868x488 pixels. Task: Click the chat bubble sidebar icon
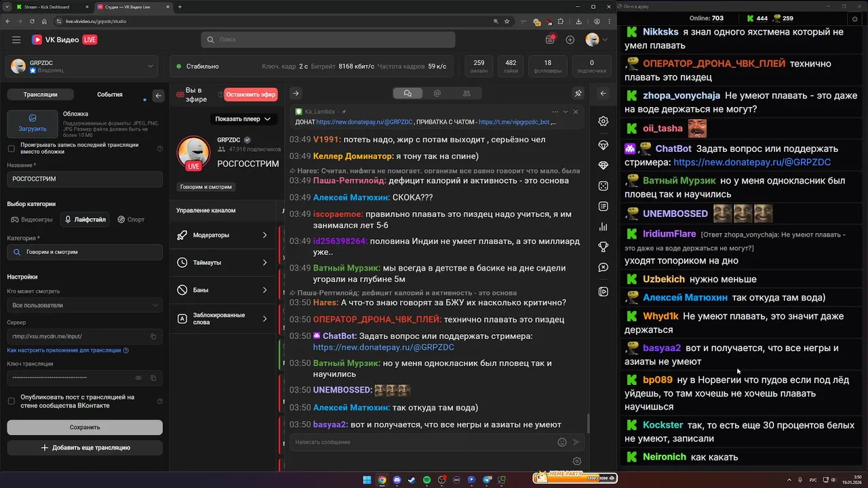pos(604,268)
